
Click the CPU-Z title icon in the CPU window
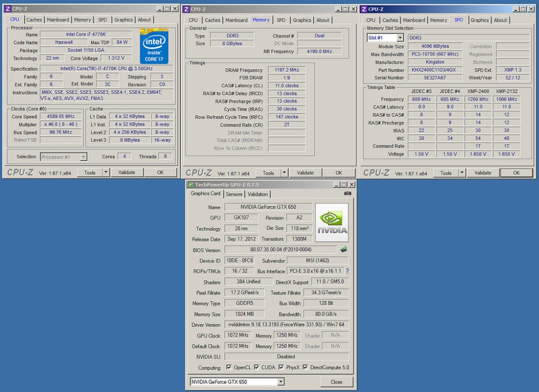tap(8, 9)
